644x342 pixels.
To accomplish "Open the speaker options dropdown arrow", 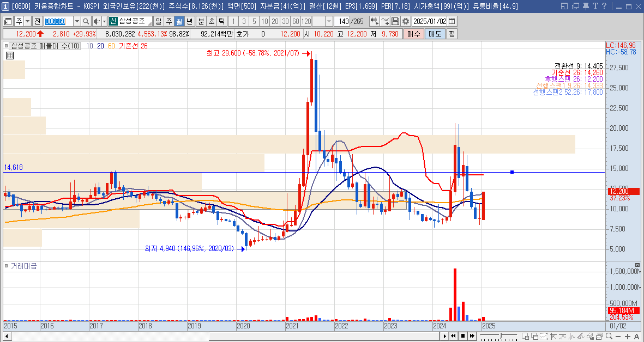I will pyautogui.click(x=104, y=21).
